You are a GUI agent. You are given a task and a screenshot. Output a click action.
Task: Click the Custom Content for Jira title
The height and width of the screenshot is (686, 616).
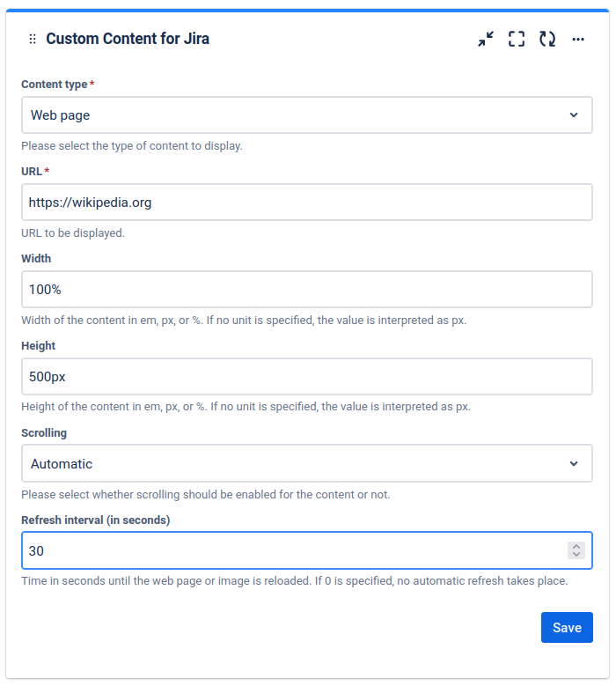pyautogui.click(x=128, y=39)
